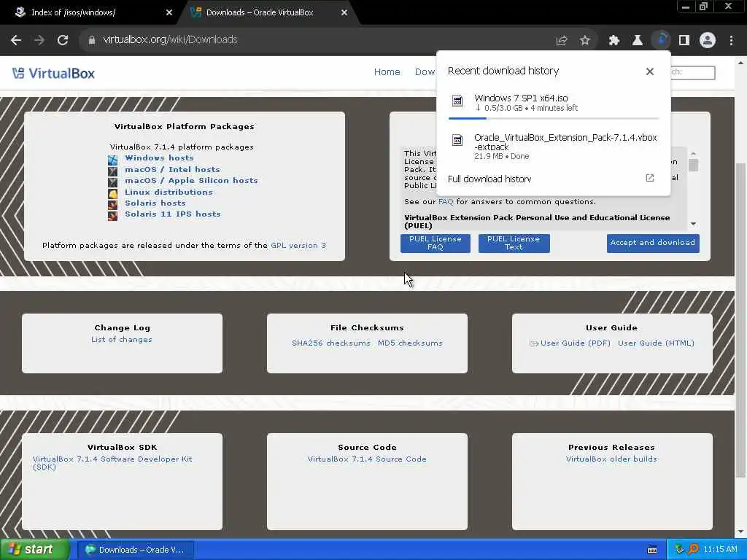The height and width of the screenshot is (560, 747).
Task: Click the Downloads – Oracle V... taskbar button
Action: coord(136,550)
